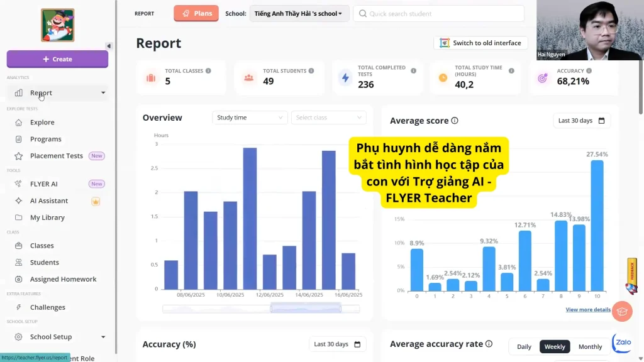Click the Explore home icon

click(18, 123)
